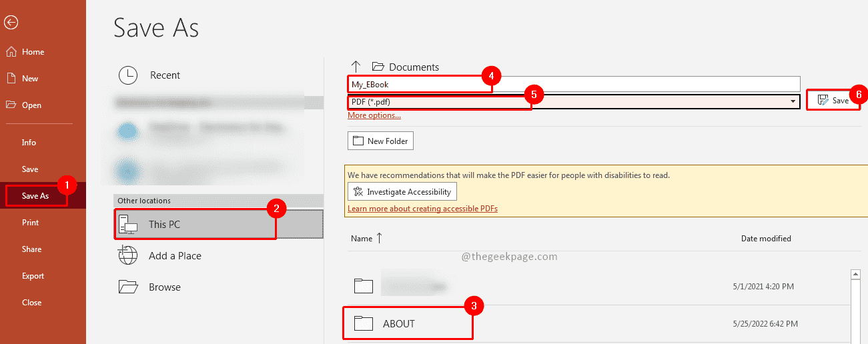The width and height of the screenshot is (868, 344).
Task: Open Learn more about accessible PDFs link
Action: point(422,209)
